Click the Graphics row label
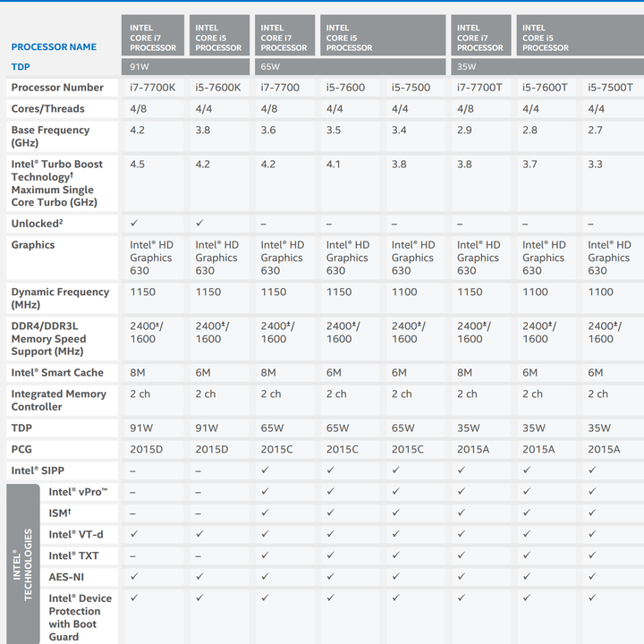This screenshot has width=644, height=644. coord(33,245)
